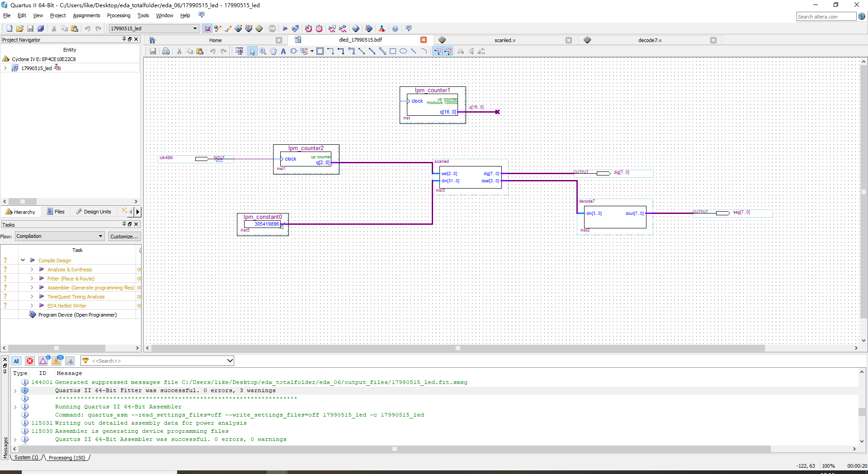Screen dimensions: 868x474
Task: Click Program Device (Open Programmer) in Tasks
Action: [78, 314]
